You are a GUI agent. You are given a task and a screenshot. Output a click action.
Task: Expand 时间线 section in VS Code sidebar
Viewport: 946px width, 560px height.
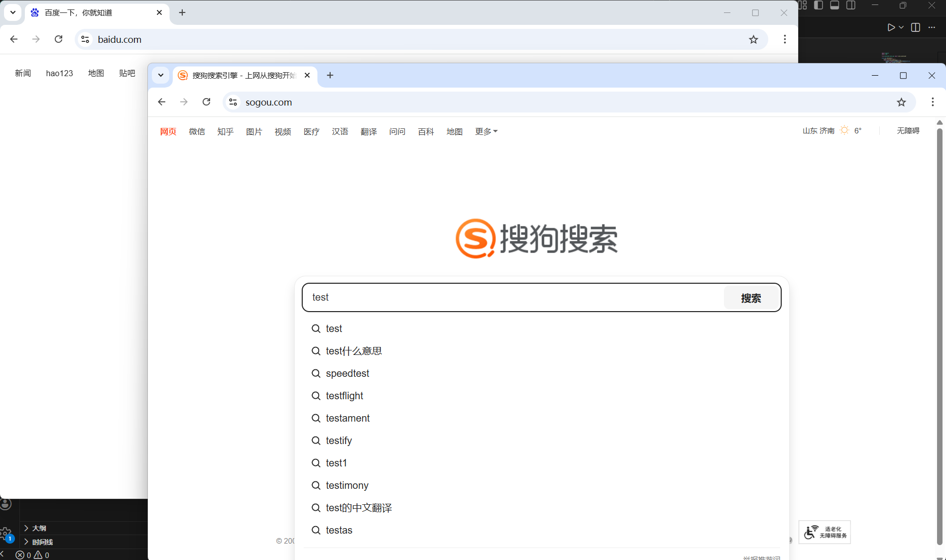tap(42, 542)
